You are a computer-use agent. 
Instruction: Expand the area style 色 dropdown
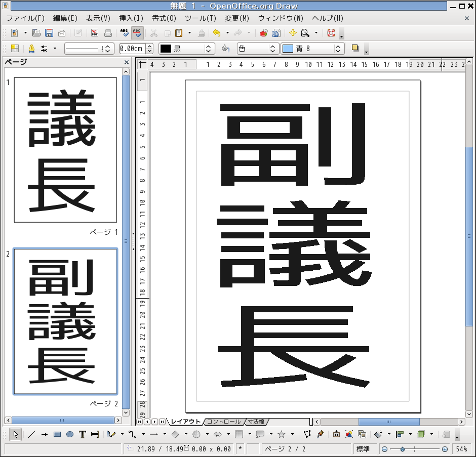coord(273,49)
